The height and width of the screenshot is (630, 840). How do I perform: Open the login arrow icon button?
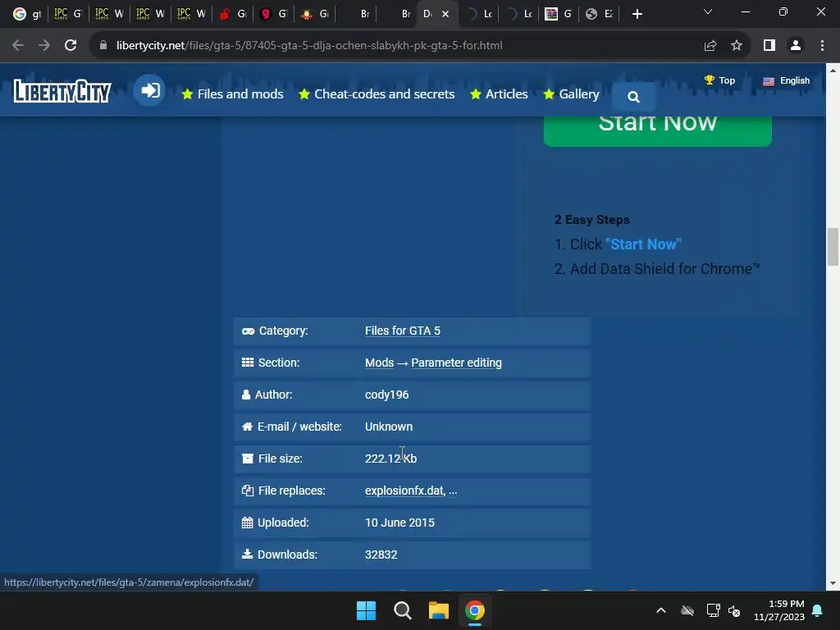(x=149, y=90)
